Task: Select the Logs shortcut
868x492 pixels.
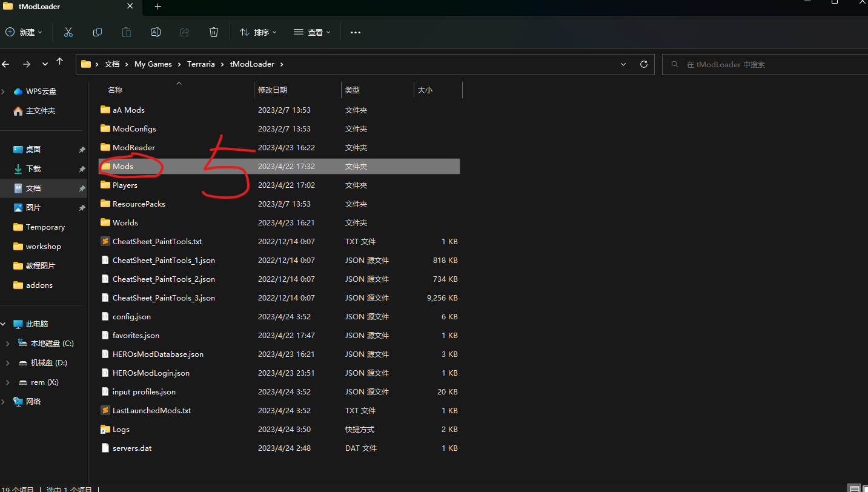Action: pyautogui.click(x=279, y=429)
